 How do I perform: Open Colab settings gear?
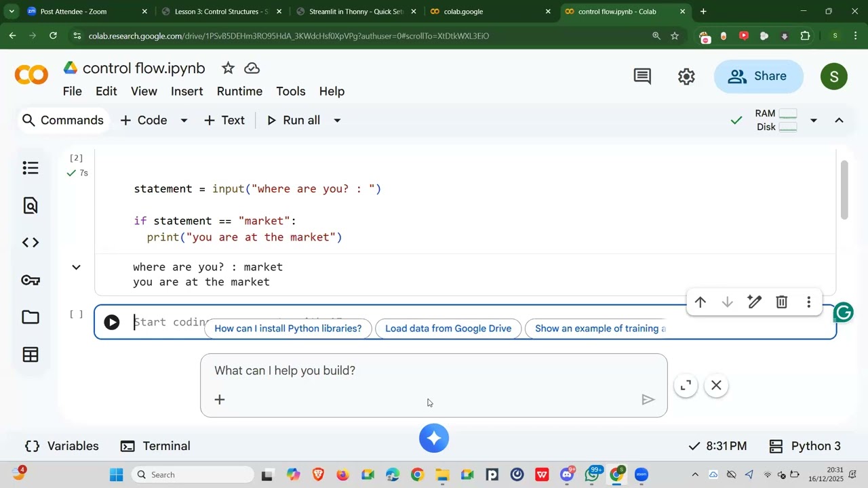pyautogui.click(x=686, y=76)
